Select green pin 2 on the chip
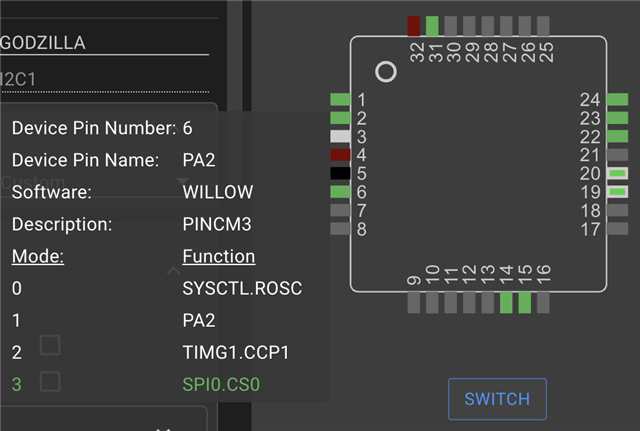The image size is (640, 431). tap(340, 118)
